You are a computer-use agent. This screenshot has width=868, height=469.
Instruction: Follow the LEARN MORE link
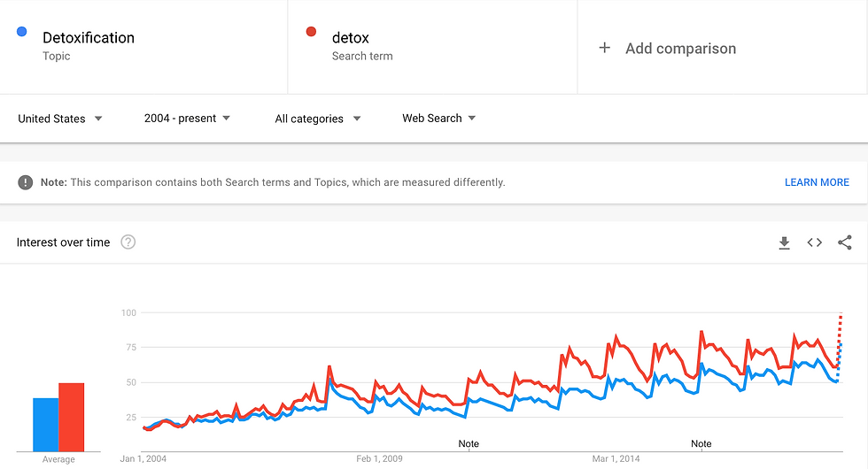pos(817,182)
